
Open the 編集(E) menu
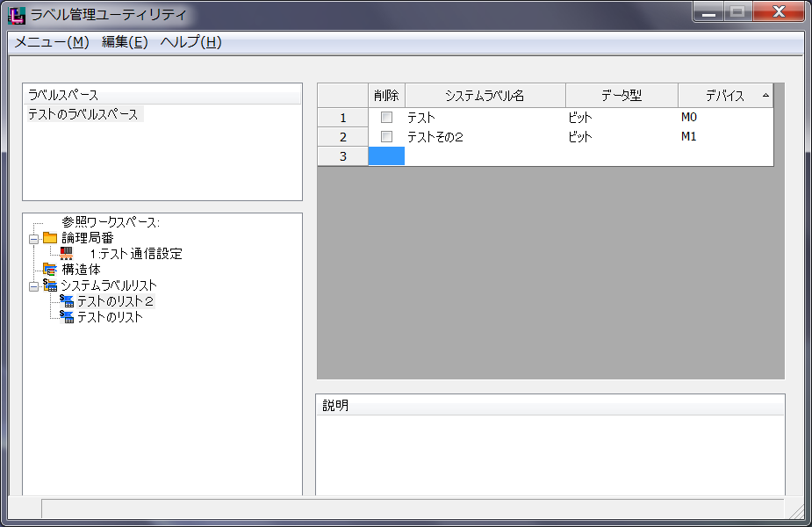(125, 42)
